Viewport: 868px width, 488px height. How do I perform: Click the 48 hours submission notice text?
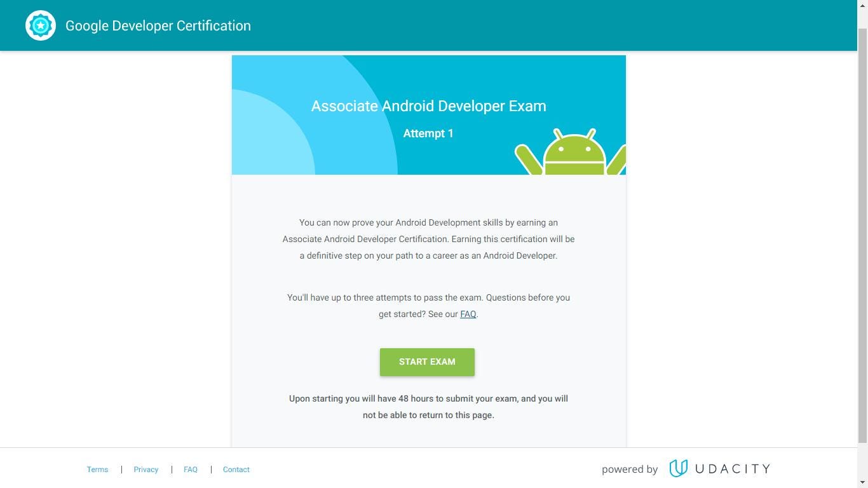click(x=428, y=407)
